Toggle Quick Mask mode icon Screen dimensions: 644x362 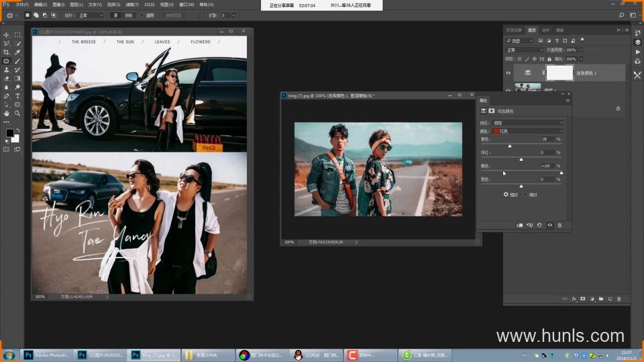click(6, 149)
